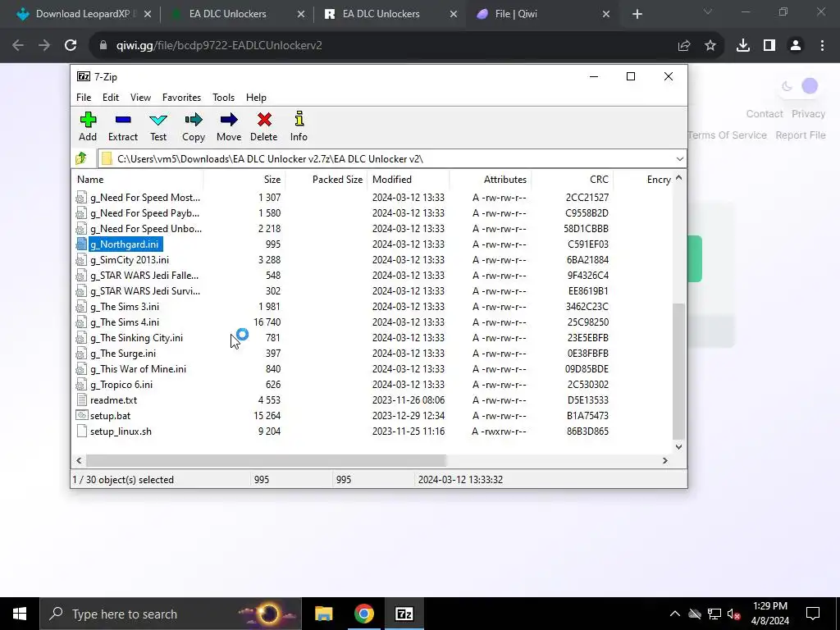
Task: Click the vertical scrollbar thumb in file list
Action: (678, 372)
